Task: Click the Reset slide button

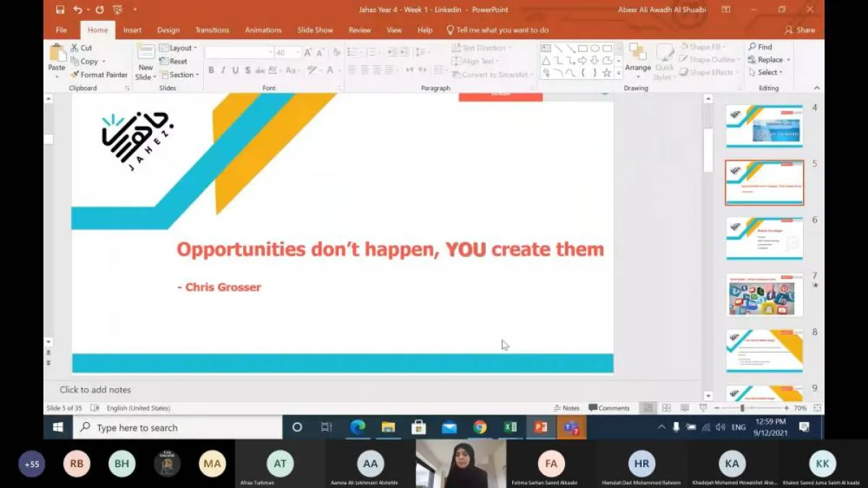Action: [174, 62]
